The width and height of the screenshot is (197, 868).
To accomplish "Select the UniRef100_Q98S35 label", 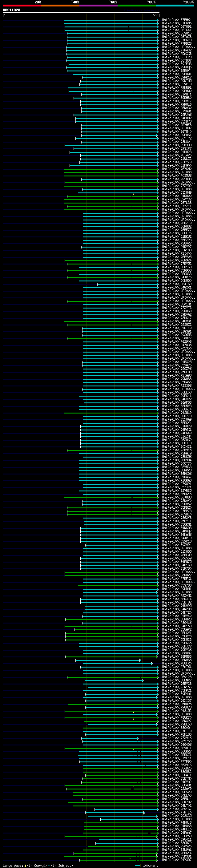I will pos(176,815).
